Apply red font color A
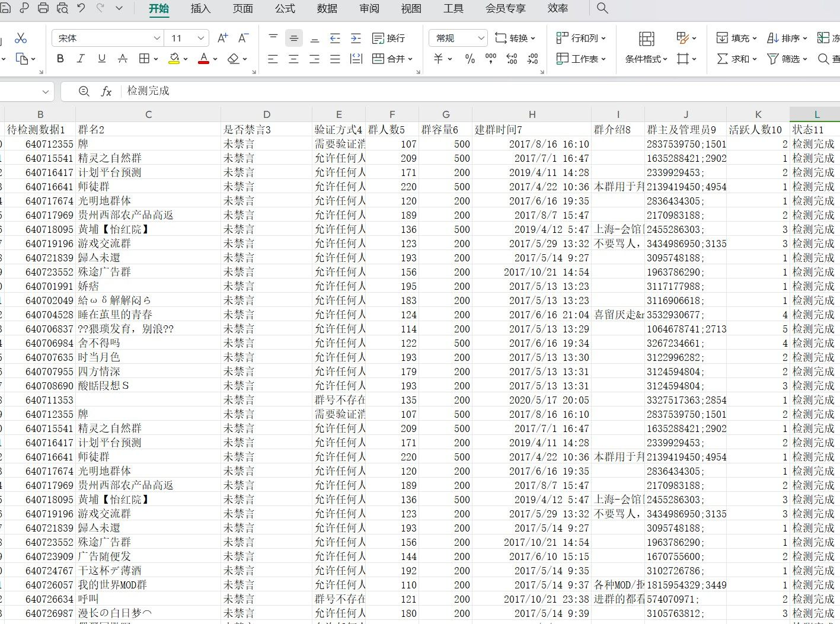The height and width of the screenshot is (624, 840). point(203,59)
